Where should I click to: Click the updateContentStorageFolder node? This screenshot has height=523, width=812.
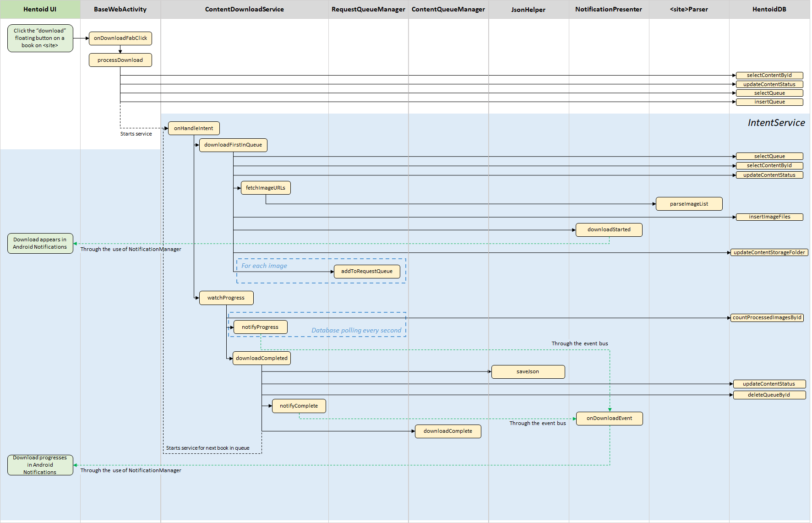point(769,252)
